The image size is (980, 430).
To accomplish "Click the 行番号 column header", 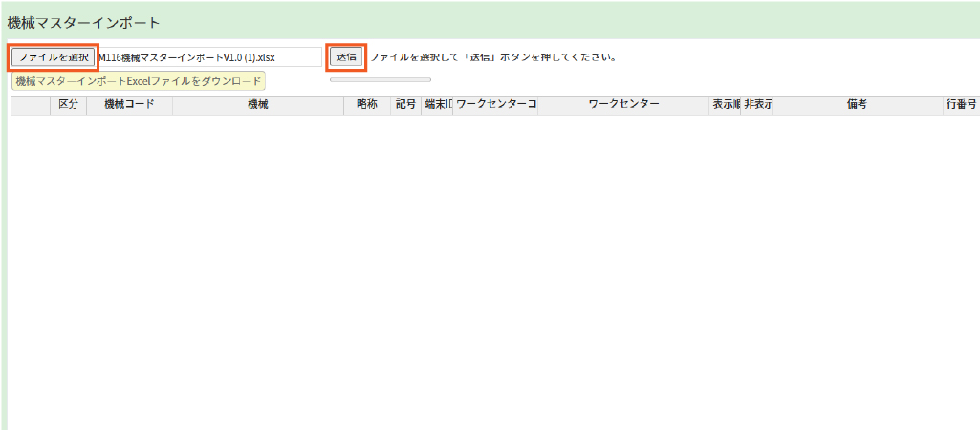I will (x=960, y=105).
